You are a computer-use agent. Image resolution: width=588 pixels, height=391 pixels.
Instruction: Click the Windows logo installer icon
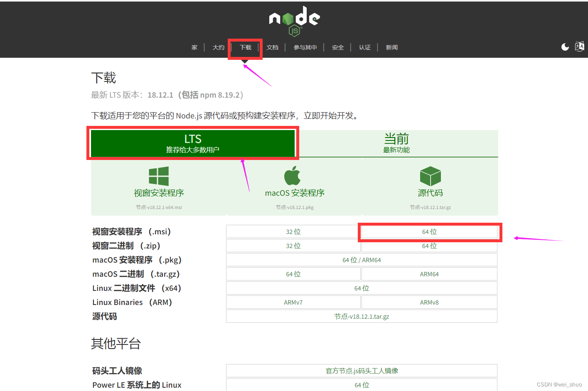click(x=159, y=176)
